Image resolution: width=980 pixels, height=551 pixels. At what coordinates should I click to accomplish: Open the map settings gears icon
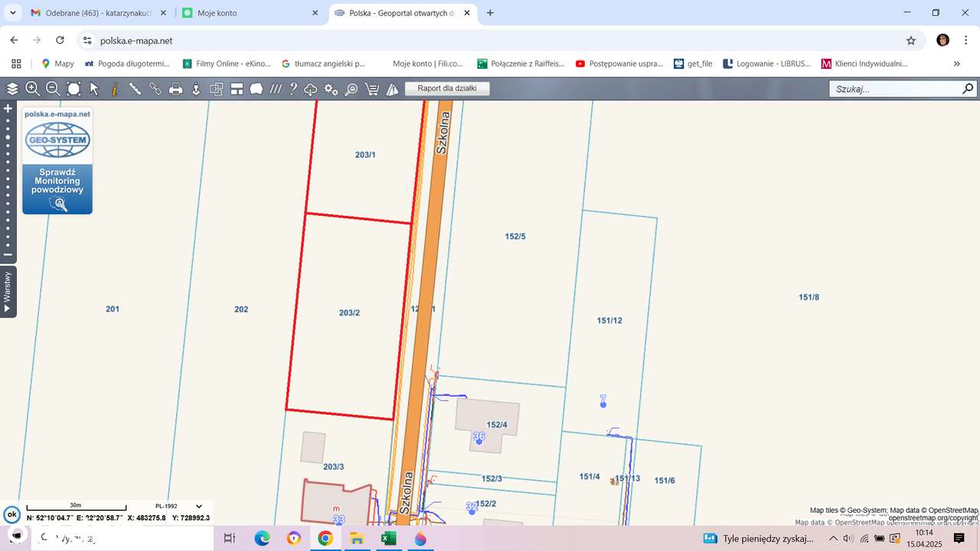tap(330, 88)
